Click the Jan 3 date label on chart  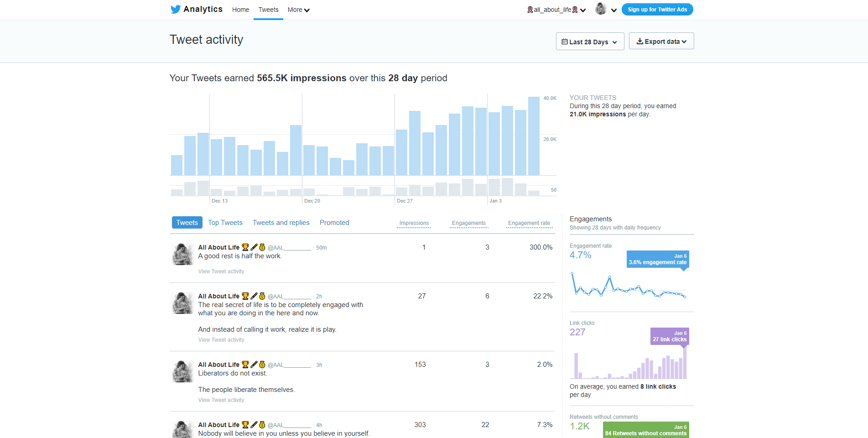pyautogui.click(x=495, y=201)
